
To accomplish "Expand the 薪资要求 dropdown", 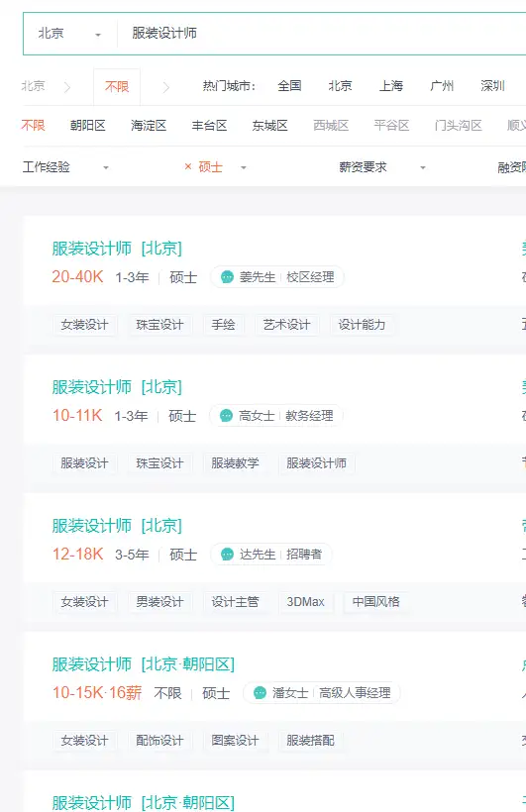I will tap(382, 167).
